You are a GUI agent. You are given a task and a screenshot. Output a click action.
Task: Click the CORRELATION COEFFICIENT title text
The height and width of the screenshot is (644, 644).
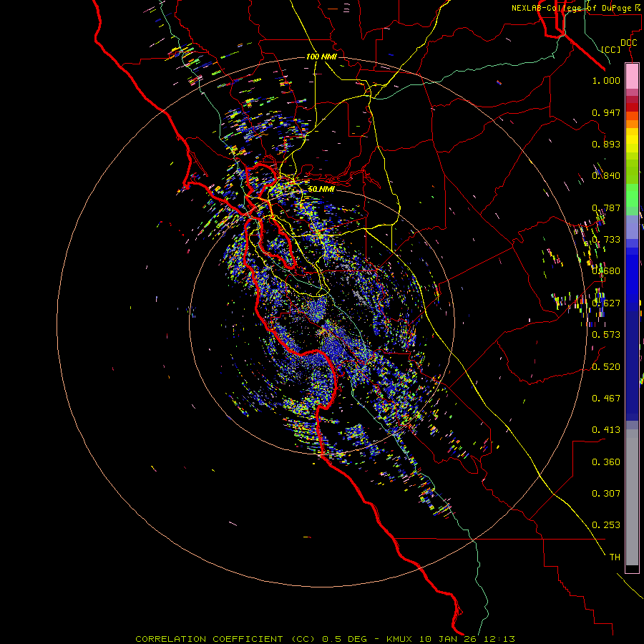coord(209,639)
